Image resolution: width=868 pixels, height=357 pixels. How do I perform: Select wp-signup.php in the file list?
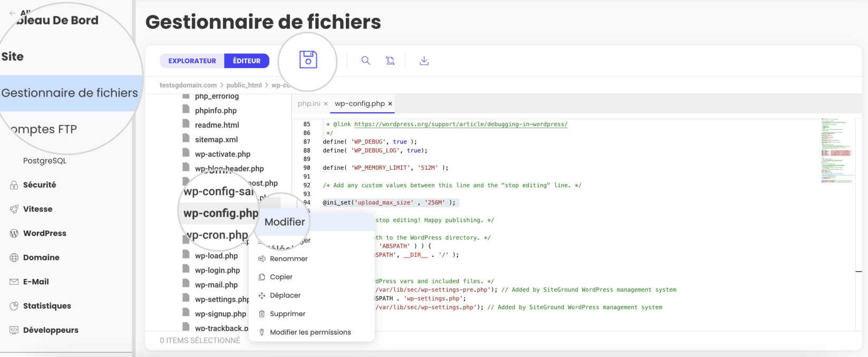click(x=220, y=314)
